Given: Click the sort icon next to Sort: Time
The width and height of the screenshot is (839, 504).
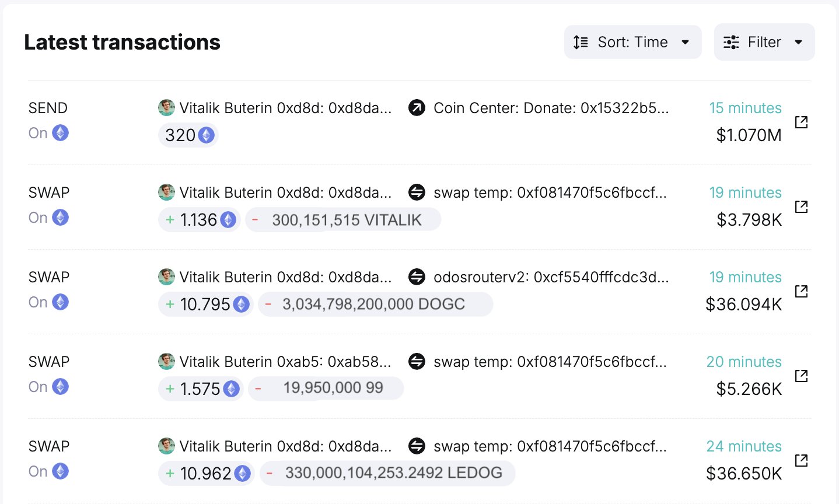Looking at the screenshot, I should click(581, 42).
